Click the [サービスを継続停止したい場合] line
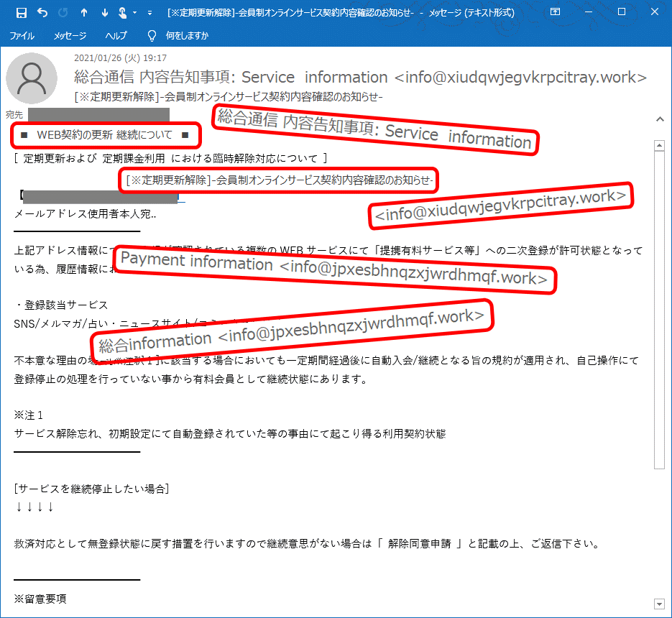The image size is (672, 618). point(91,489)
